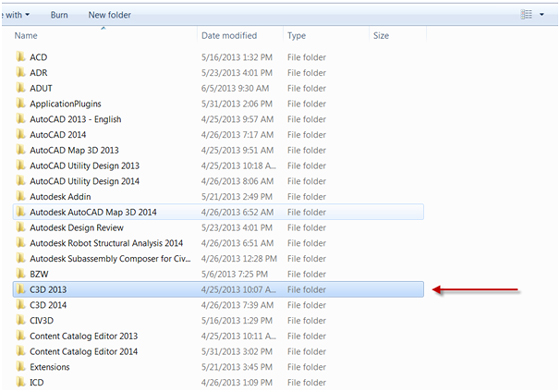
Task: Select the AutoCAD 2014 folder name
Action: click(58, 135)
